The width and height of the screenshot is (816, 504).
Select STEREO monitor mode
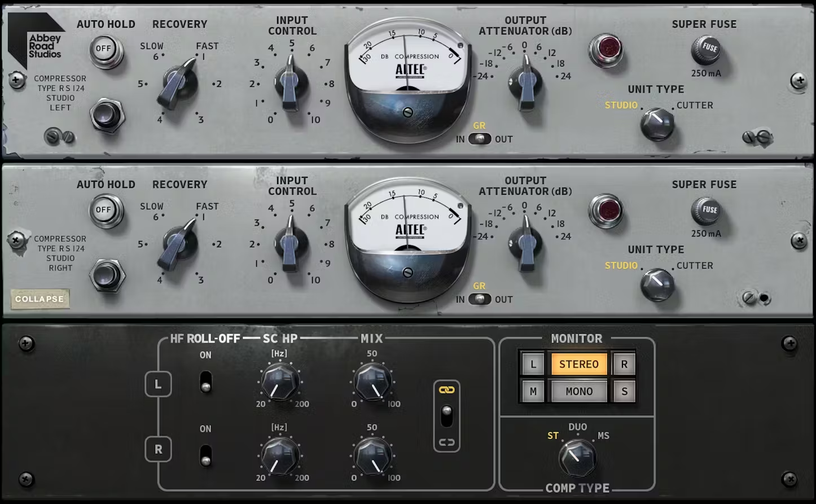578,365
